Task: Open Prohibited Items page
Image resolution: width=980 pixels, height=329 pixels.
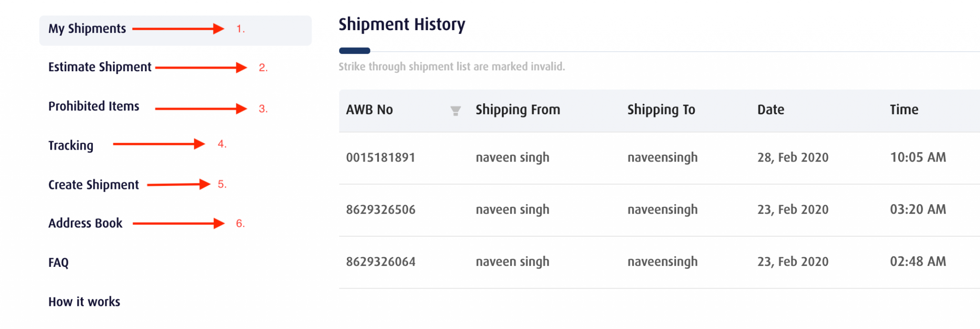Action: coord(94,106)
